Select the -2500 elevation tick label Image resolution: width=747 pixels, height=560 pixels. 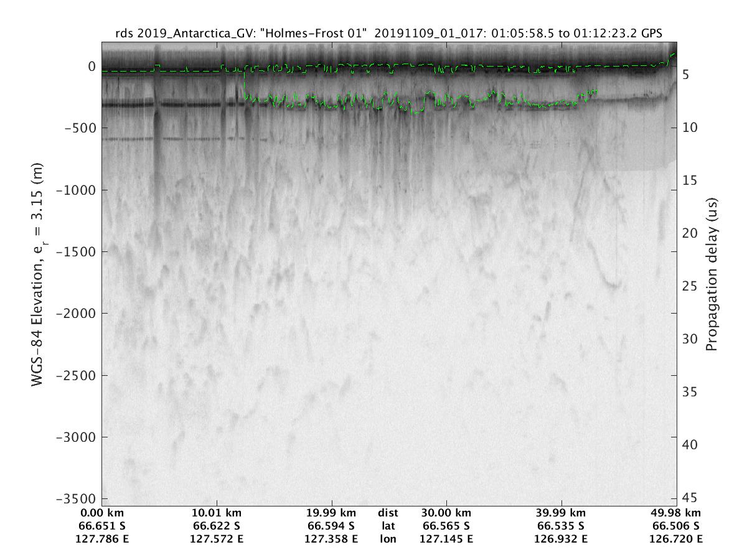coord(74,375)
